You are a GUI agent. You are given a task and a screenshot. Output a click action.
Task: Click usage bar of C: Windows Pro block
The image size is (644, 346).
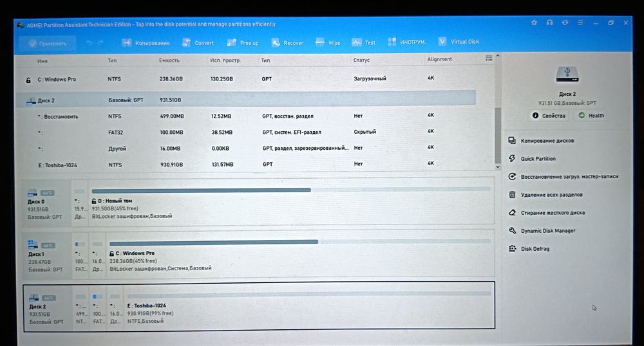[300, 242]
